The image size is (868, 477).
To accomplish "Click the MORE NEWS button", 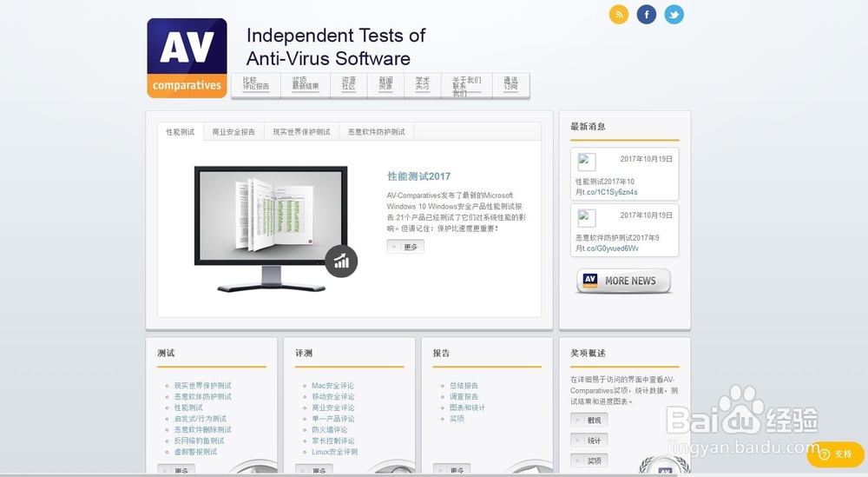I will tap(623, 281).
